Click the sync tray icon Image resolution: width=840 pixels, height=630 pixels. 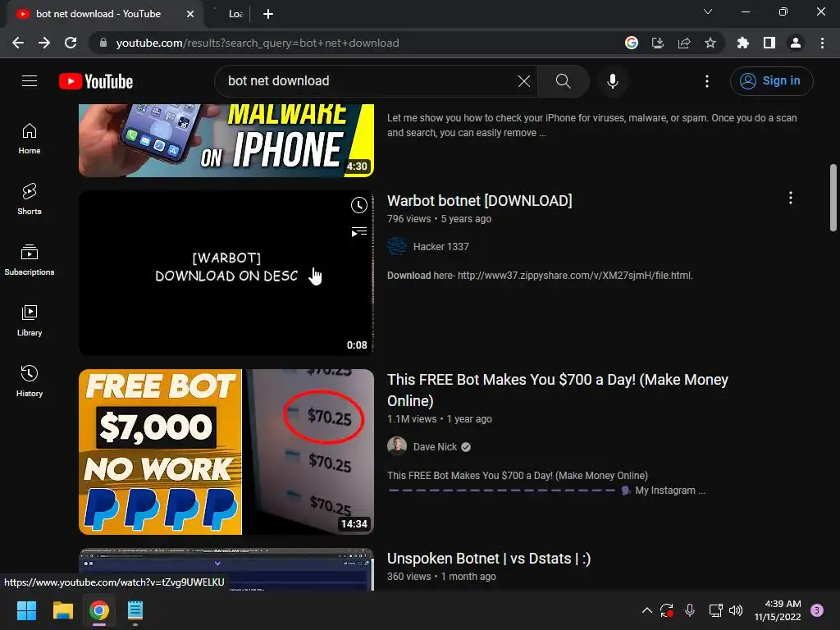[667, 610]
